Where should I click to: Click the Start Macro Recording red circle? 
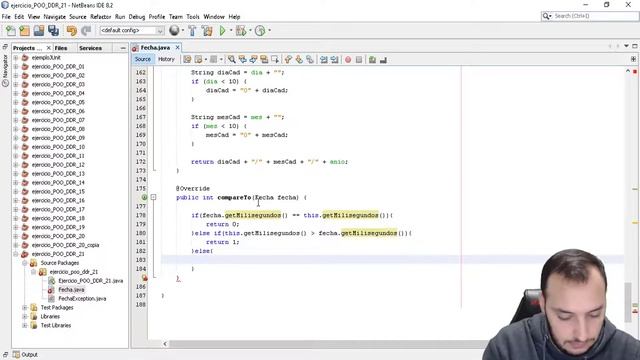coord(348,60)
